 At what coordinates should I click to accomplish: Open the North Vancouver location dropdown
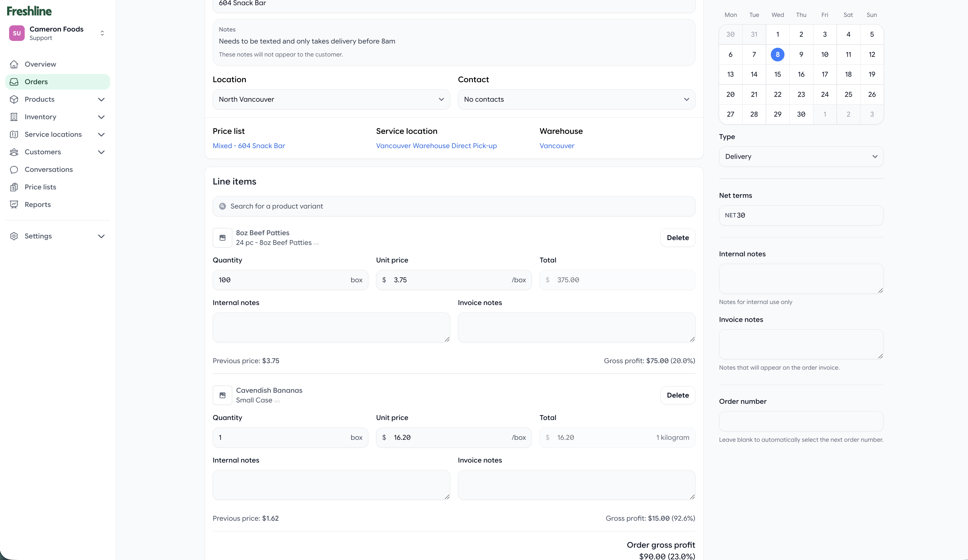tap(331, 99)
